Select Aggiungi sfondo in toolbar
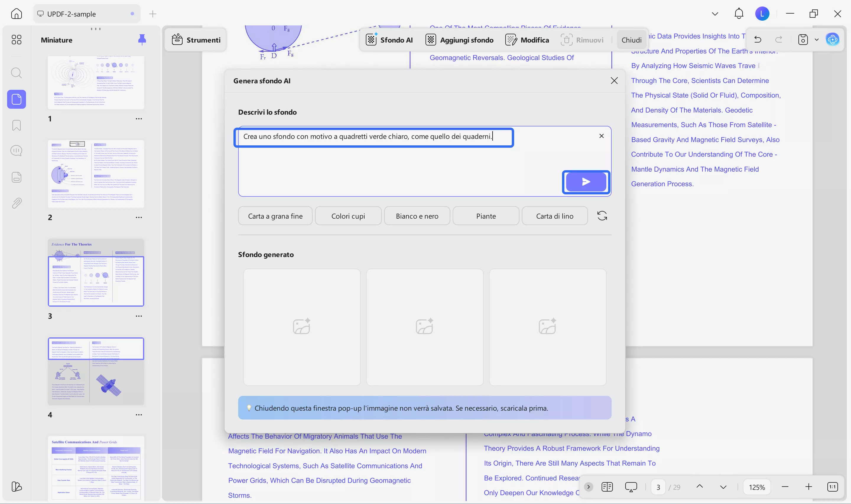851x504 pixels. [x=459, y=40]
